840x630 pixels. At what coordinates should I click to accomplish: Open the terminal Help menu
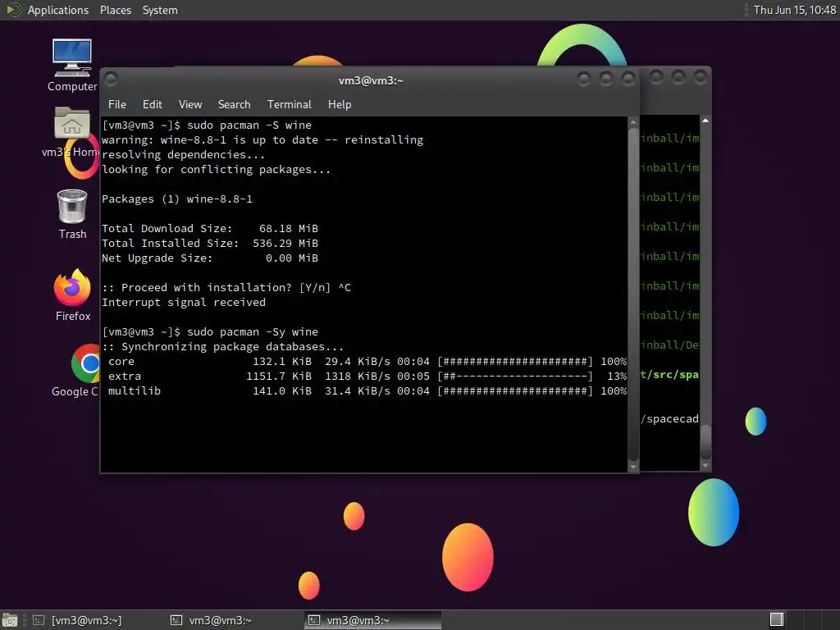click(340, 104)
